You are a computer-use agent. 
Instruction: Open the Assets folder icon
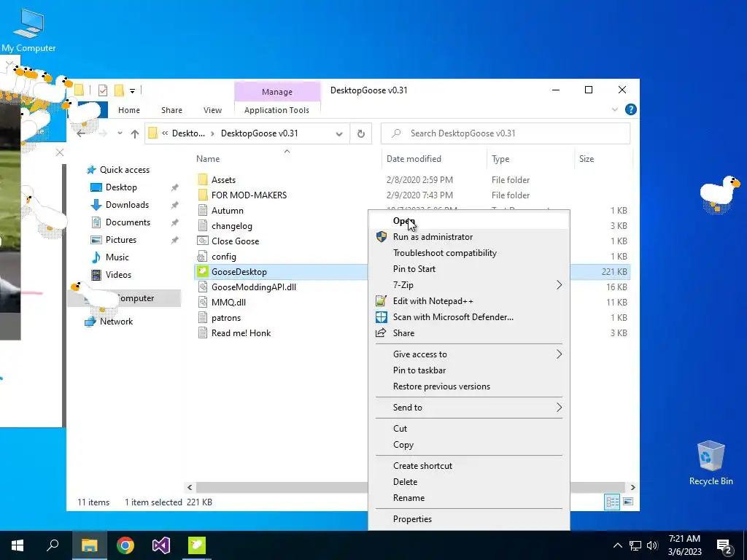(x=203, y=179)
